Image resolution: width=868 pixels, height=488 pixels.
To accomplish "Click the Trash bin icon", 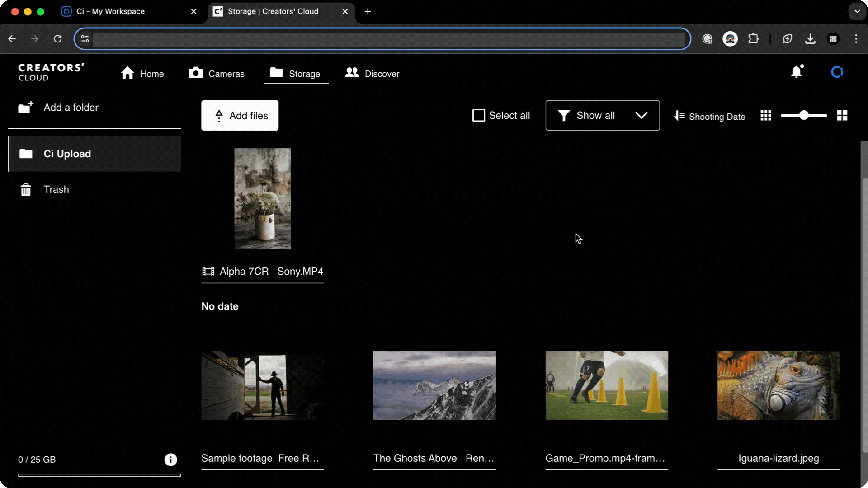I will pyautogui.click(x=26, y=190).
